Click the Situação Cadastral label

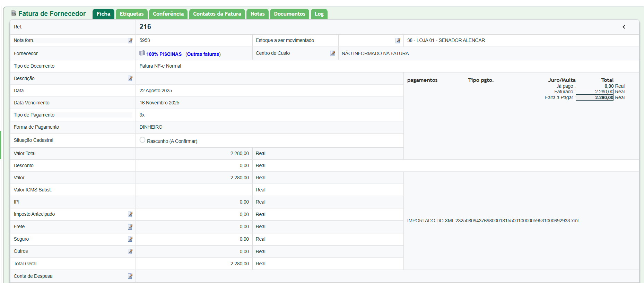[33, 140]
